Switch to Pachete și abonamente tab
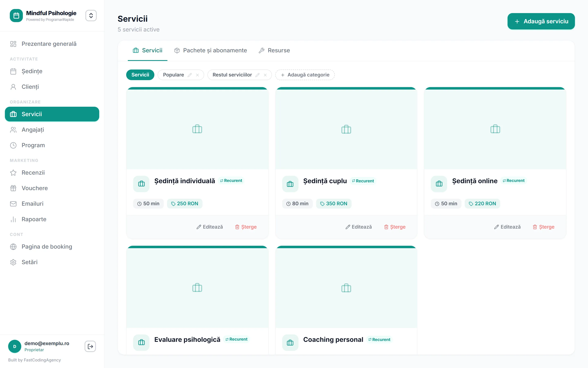 [x=210, y=50]
